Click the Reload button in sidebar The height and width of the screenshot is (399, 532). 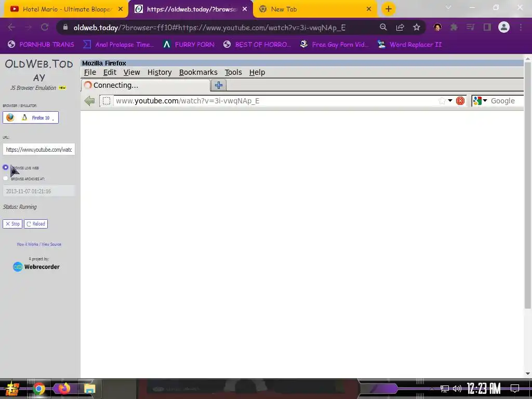click(x=36, y=224)
